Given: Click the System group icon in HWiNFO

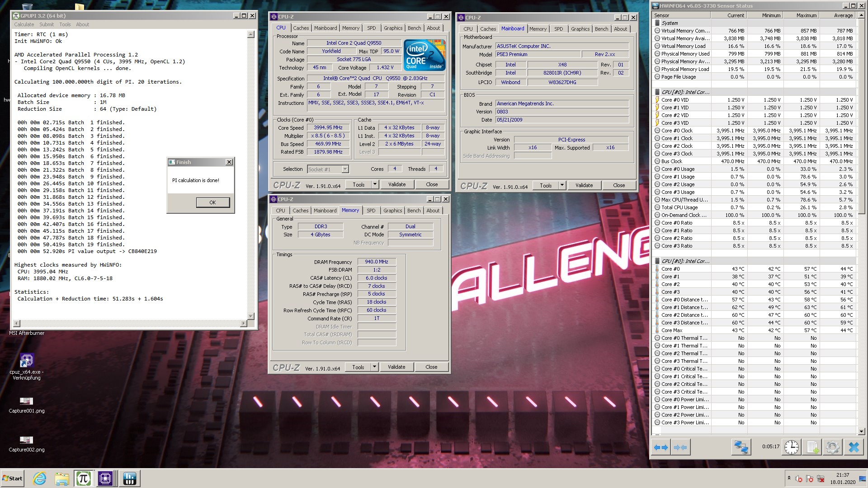Looking at the screenshot, I should tap(657, 23).
